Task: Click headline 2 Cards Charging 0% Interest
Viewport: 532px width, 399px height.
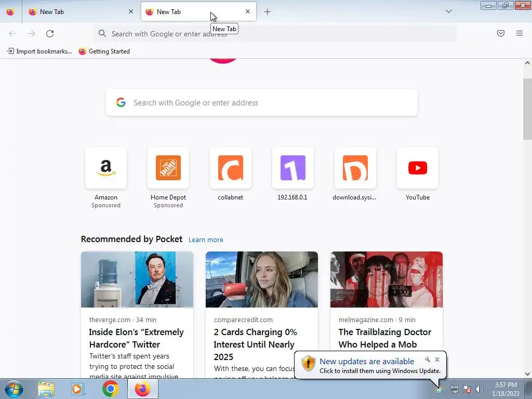Action: pyautogui.click(x=256, y=344)
